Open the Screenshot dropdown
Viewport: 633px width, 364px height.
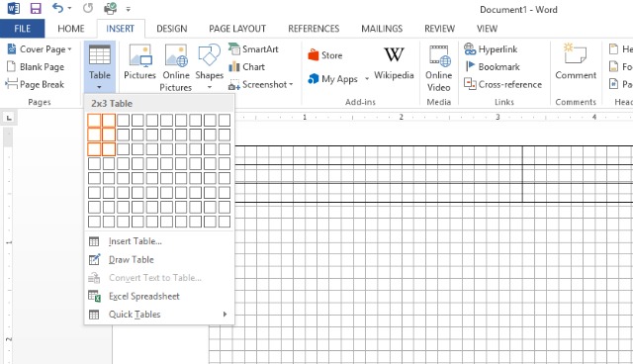point(261,84)
